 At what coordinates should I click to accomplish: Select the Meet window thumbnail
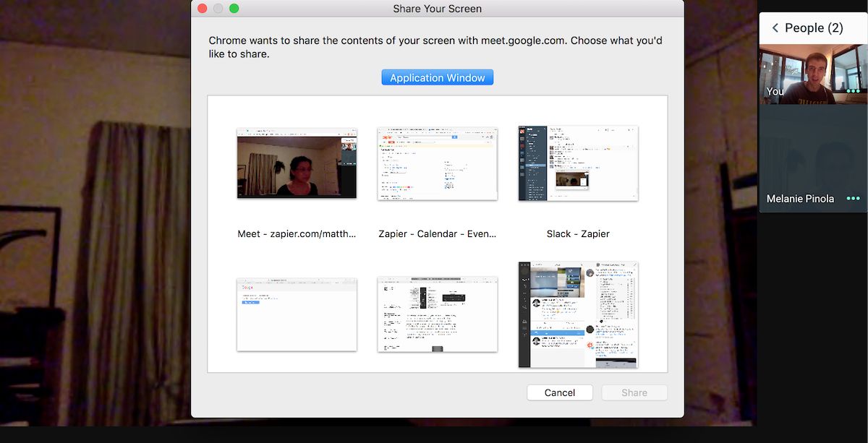click(x=297, y=163)
